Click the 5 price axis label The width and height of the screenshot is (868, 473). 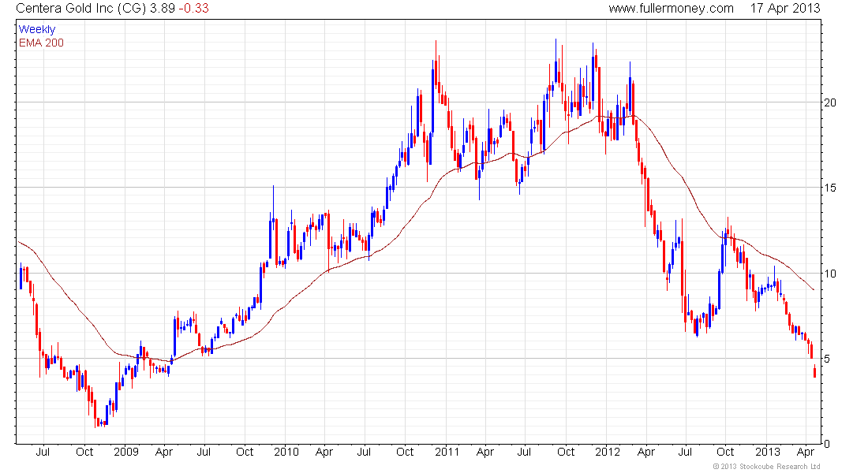[827, 359]
